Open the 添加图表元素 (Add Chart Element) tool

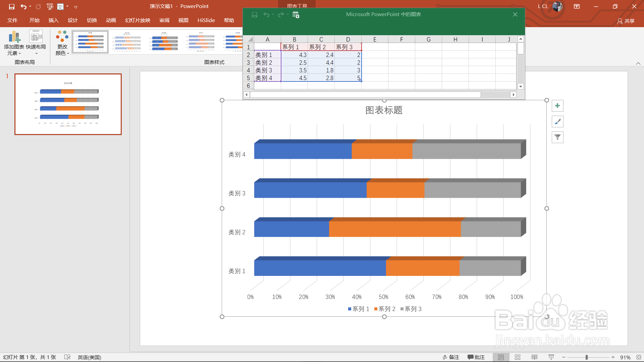coord(14,43)
